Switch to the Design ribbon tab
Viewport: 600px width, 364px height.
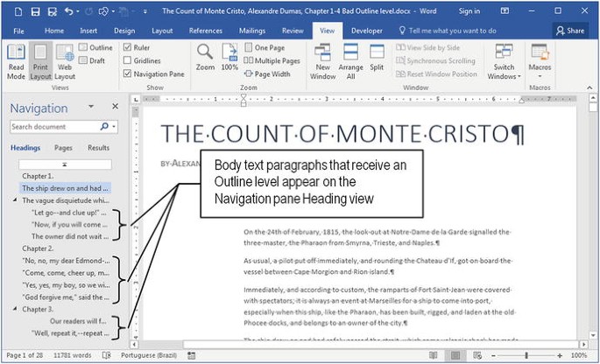[124, 31]
